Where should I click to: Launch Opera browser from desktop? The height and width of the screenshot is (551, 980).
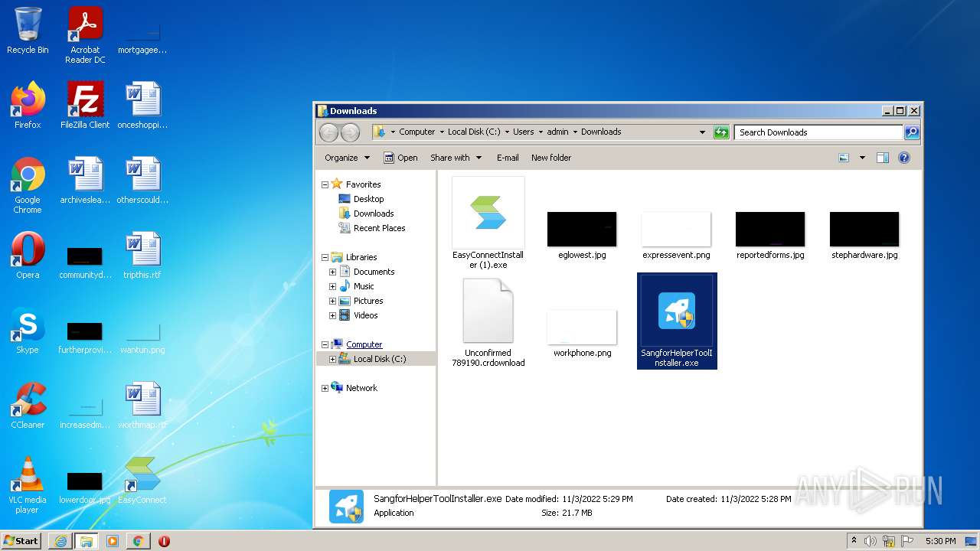28,256
